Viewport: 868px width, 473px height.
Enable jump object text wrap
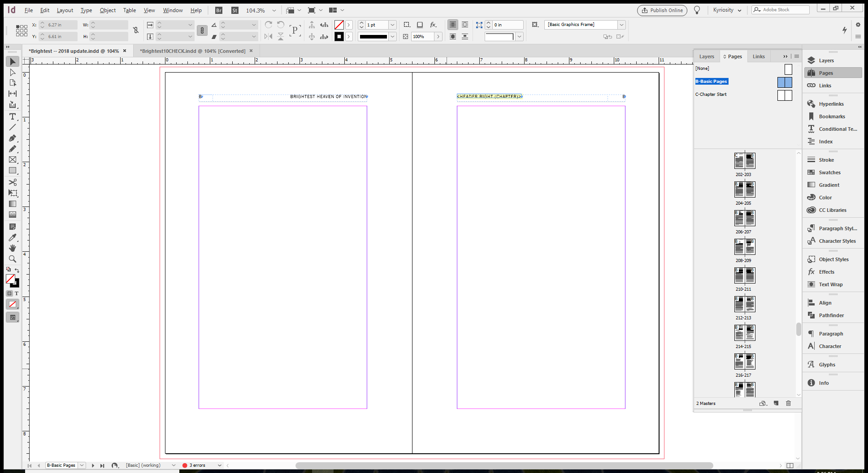(465, 37)
